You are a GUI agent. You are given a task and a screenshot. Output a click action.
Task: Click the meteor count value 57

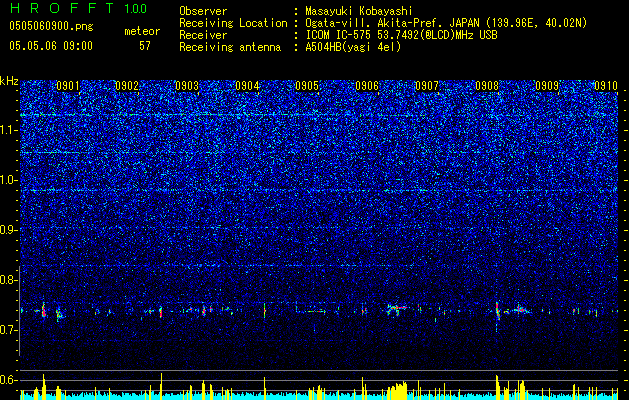(145, 46)
